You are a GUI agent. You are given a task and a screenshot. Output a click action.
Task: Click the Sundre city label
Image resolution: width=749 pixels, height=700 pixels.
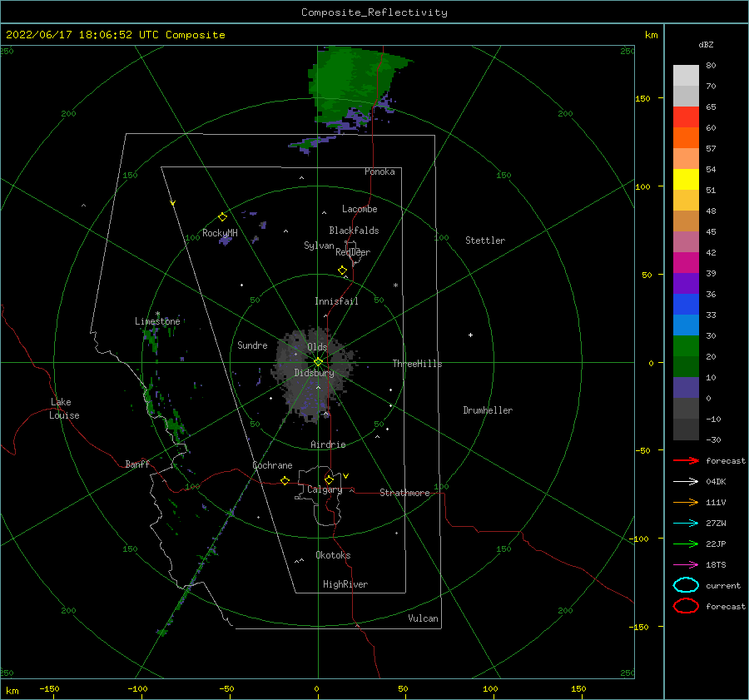click(253, 345)
